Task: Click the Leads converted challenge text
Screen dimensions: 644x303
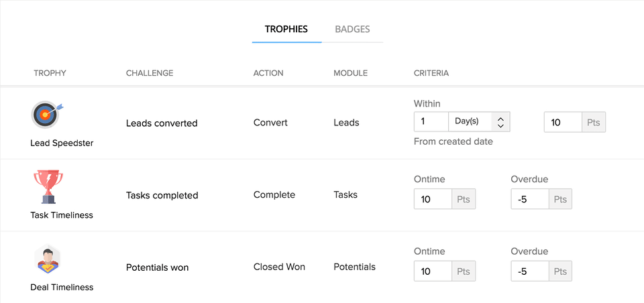Action: pos(162,123)
